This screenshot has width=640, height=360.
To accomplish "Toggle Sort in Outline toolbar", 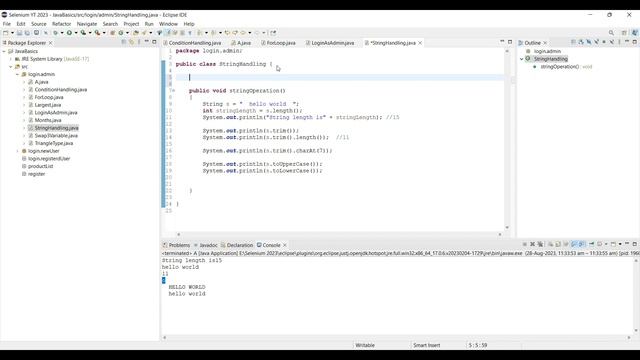I will coord(581,42).
